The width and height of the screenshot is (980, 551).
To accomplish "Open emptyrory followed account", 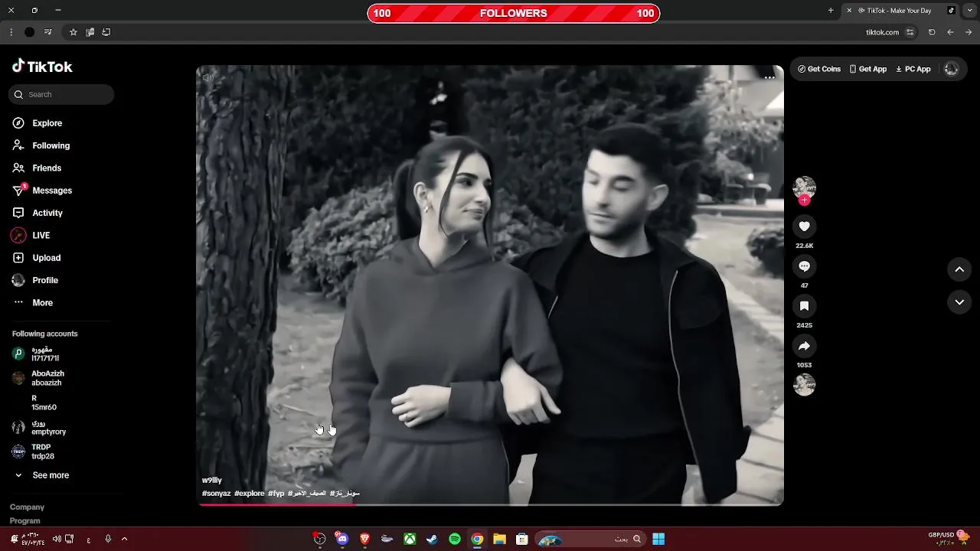I will click(39, 427).
